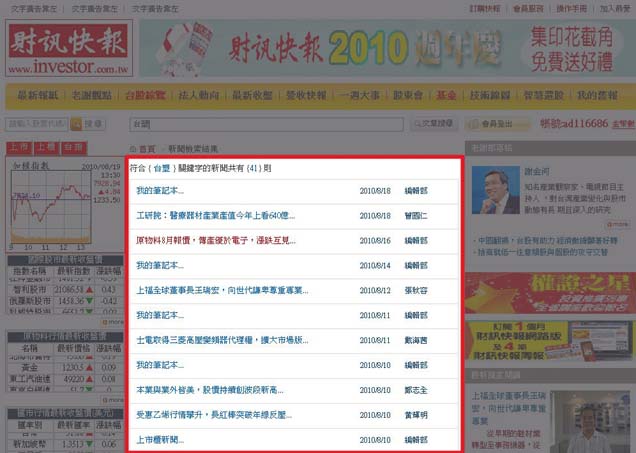The image size is (636, 453).
Task: Click the 加入最愛 top link
Action: pos(615,9)
